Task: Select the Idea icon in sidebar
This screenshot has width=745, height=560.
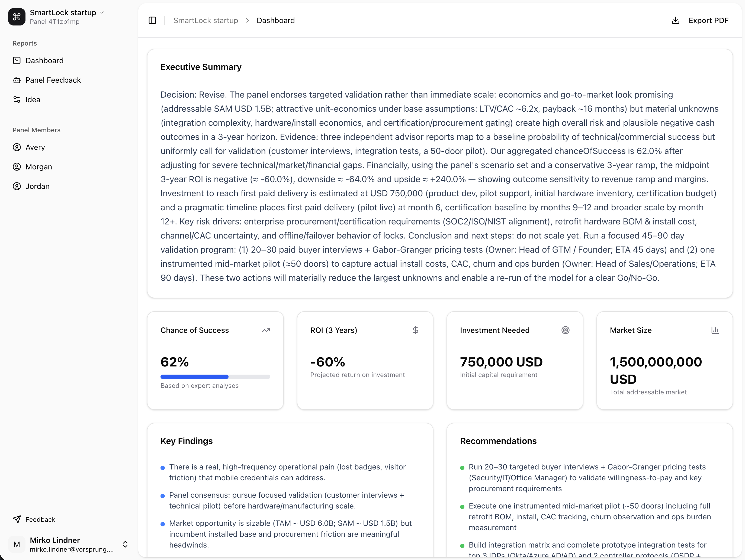Action: pos(17,99)
